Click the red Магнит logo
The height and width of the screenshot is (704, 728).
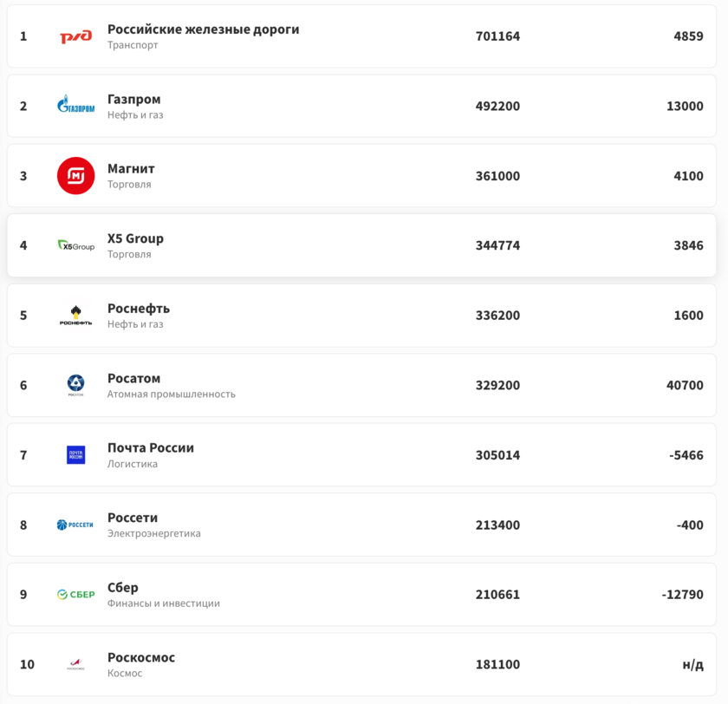[75, 176]
